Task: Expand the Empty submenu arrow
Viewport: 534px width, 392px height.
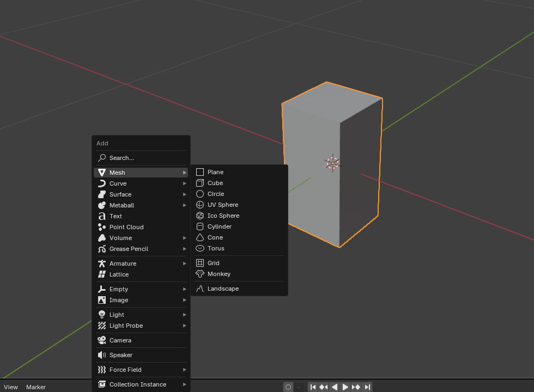Action: click(x=184, y=289)
